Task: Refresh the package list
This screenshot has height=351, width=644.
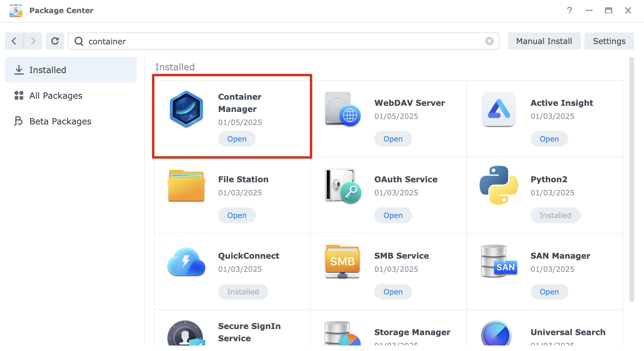Action: 55,41
